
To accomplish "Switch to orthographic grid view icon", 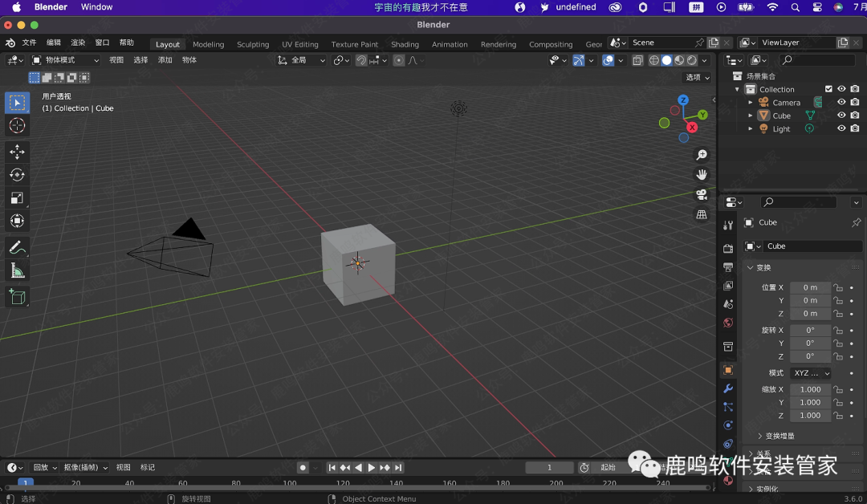I will [702, 214].
